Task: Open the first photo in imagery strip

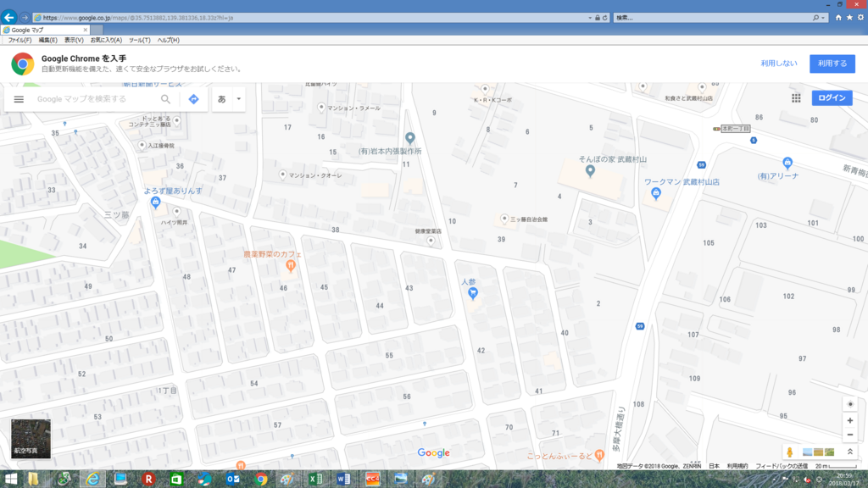Action: (x=808, y=452)
